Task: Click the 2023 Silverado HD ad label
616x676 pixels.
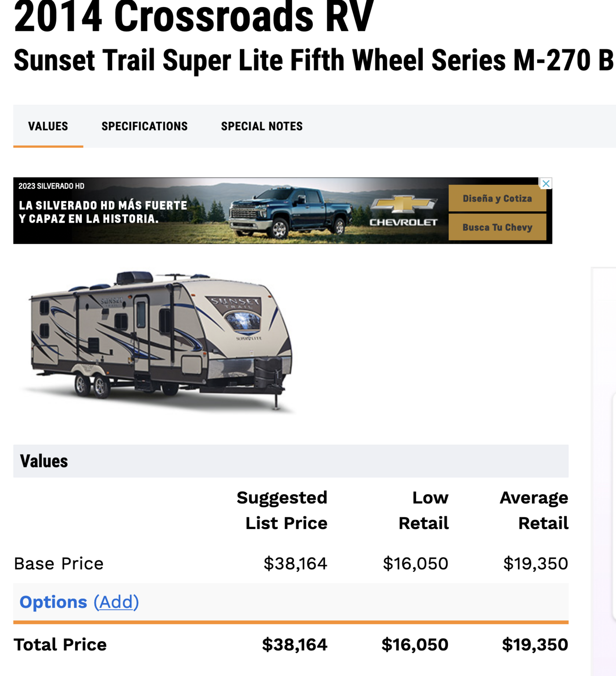Action: pyautogui.click(x=51, y=186)
